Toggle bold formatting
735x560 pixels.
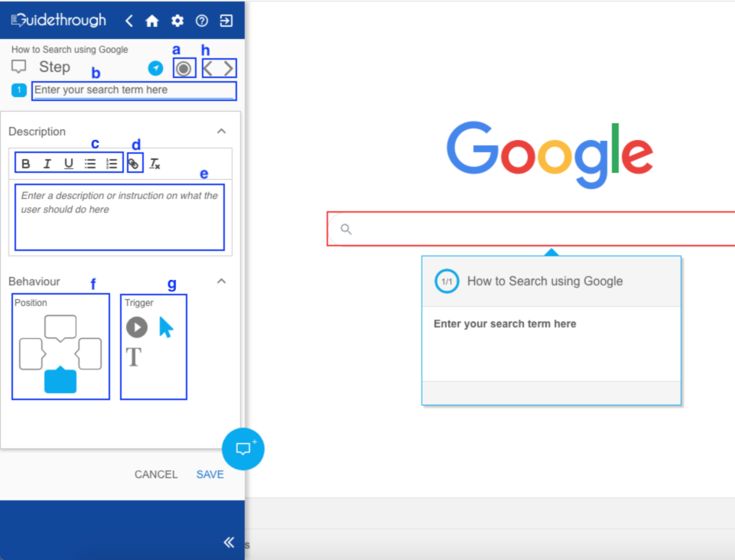click(26, 163)
